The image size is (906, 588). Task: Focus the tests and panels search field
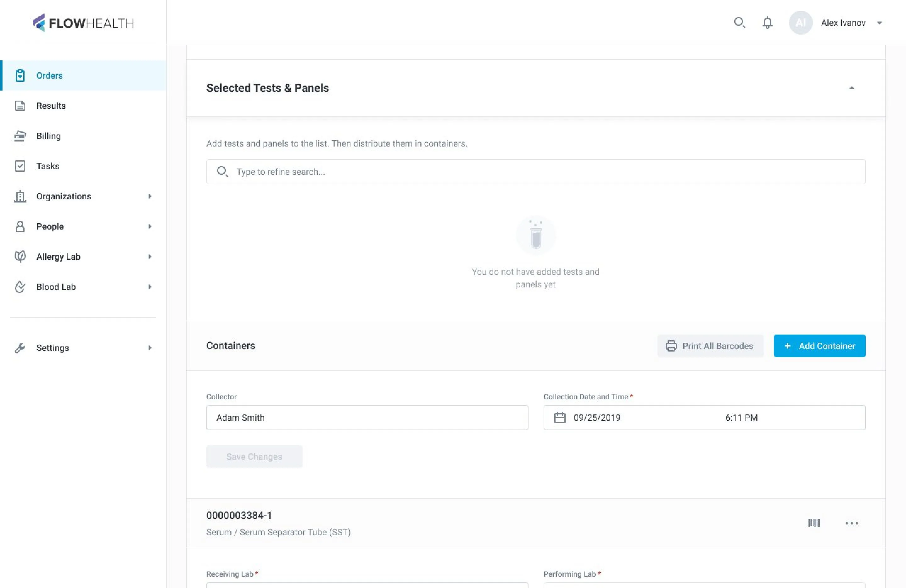tap(536, 172)
